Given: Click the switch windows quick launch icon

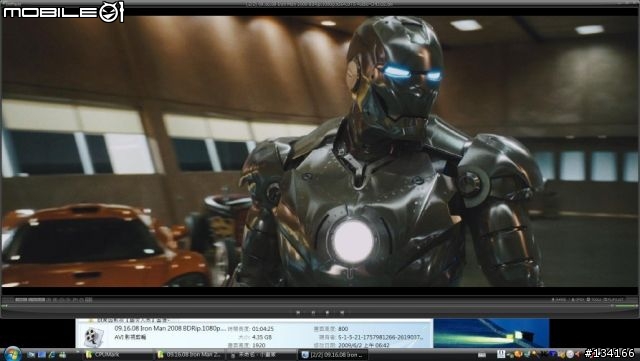Looking at the screenshot, I should point(42,354).
